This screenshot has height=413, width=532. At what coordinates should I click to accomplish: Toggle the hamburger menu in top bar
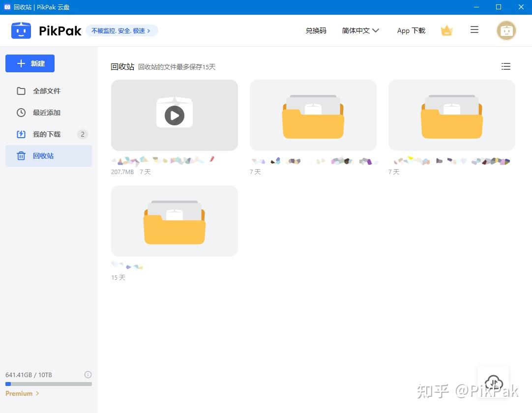[474, 30]
